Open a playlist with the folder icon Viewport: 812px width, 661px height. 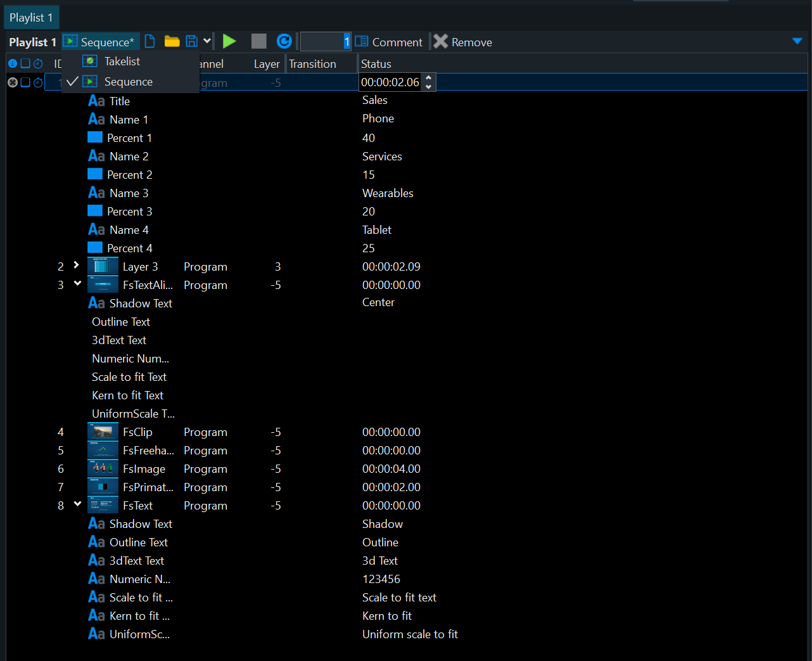(x=172, y=42)
